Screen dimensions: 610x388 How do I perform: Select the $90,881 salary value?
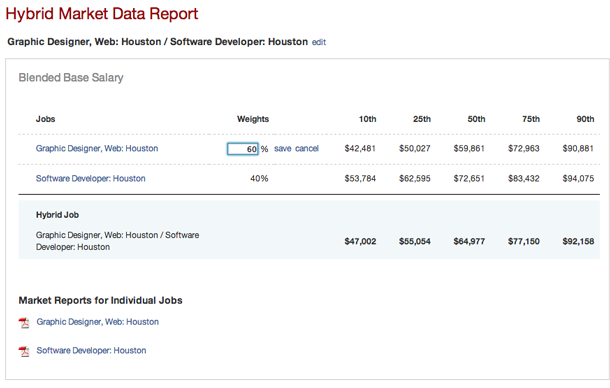578,148
